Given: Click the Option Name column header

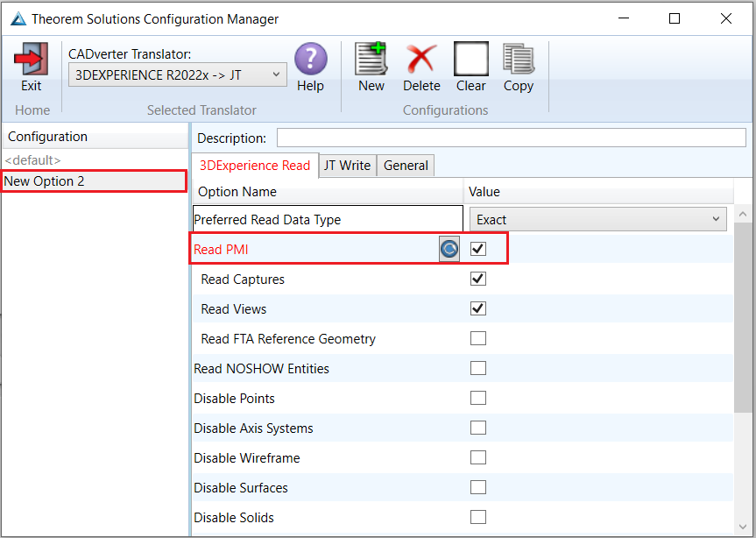Looking at the screenshot, I should (328, 192).
